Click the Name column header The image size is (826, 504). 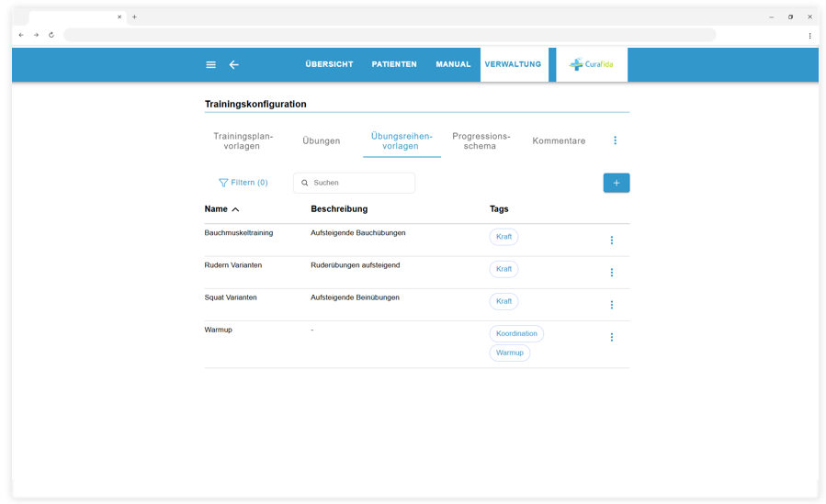[216, 209]
